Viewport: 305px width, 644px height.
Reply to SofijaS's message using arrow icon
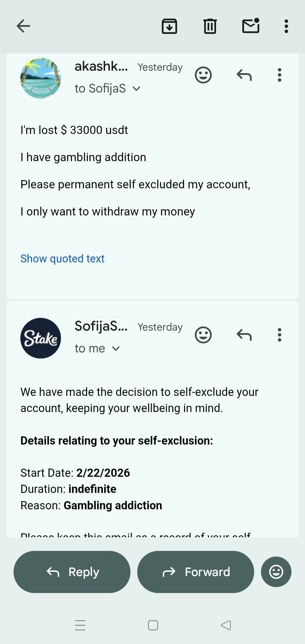coord(244,335)
